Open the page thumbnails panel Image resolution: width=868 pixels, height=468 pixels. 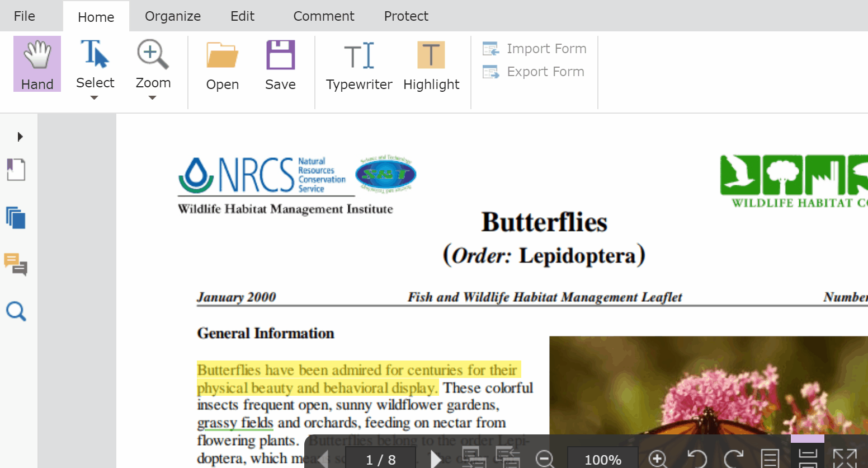tap(16, 217)
